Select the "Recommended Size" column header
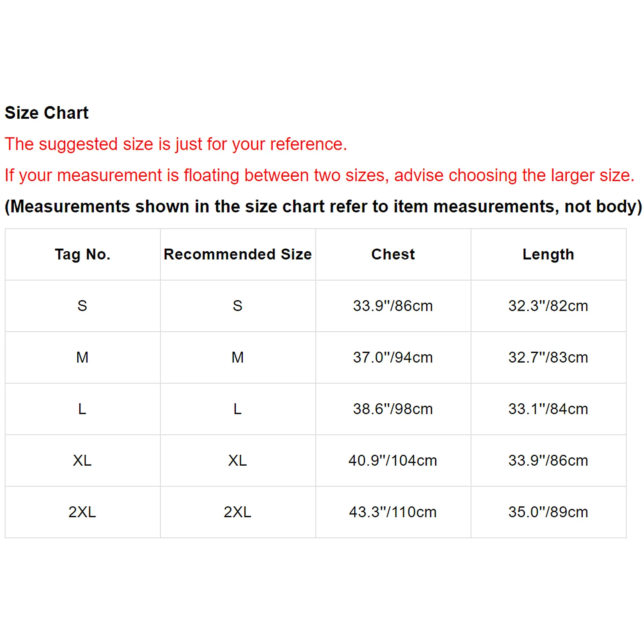Image resolution: width=644 pixels, height=644 pixels. [x=238, y=254]
